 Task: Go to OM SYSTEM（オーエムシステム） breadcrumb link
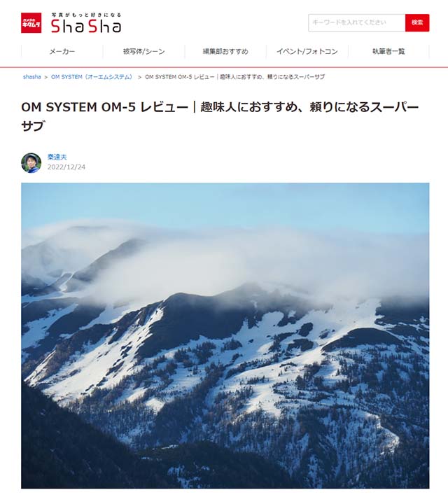(x=92, y=77)
